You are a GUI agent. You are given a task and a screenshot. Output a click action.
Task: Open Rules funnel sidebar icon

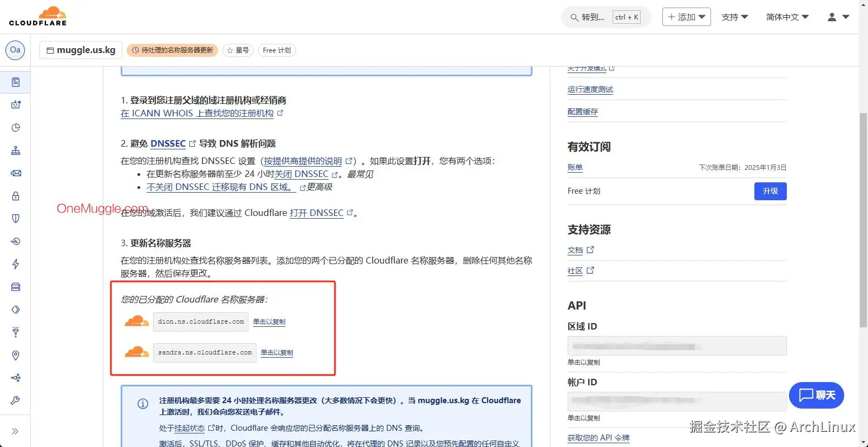[x=16, y=332]
